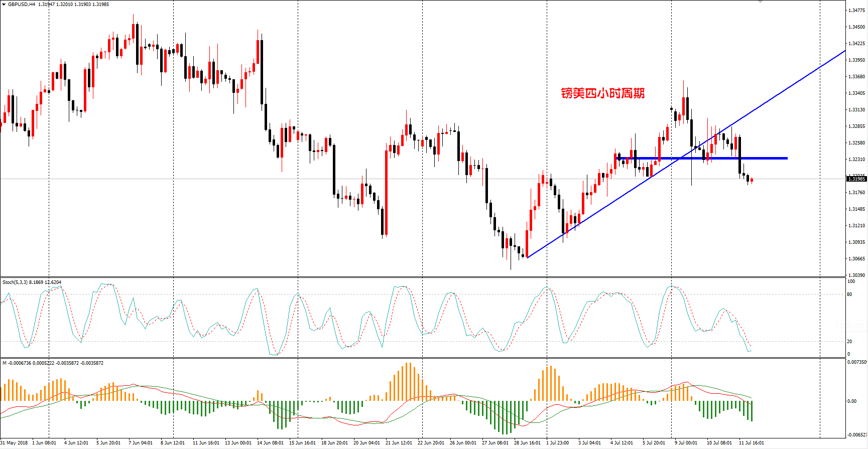Click the 1.34225 price axis label
868x449 pixels.
tap(856, 44)
